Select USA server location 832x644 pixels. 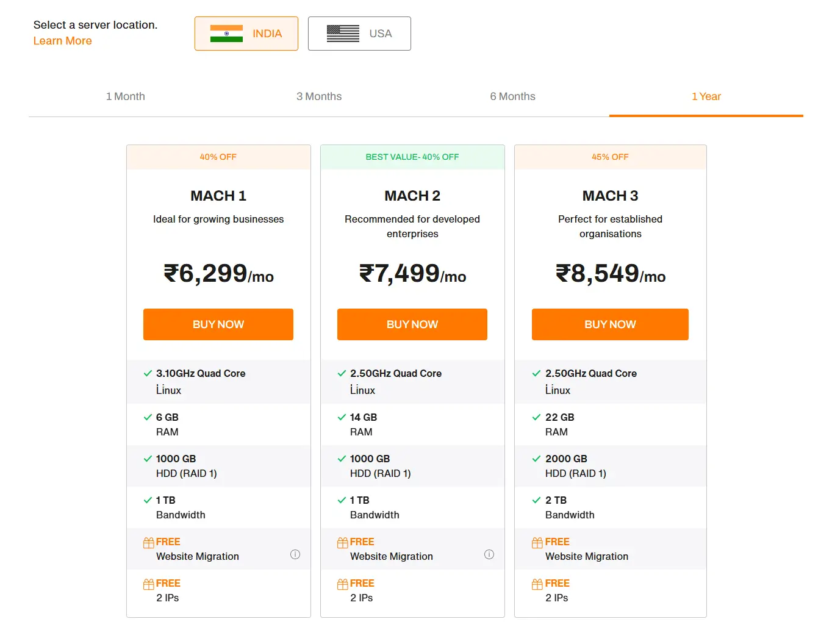359,34
